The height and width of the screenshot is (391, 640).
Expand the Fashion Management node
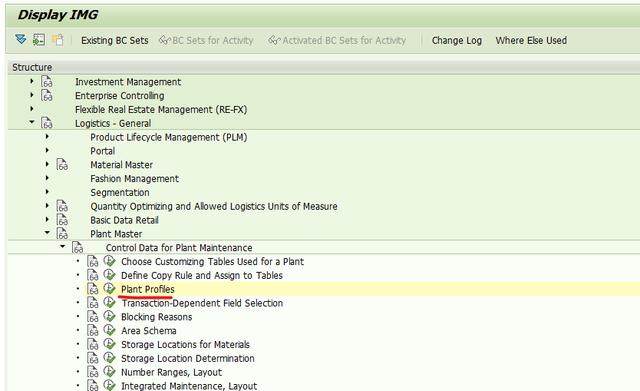pos(47,178)
